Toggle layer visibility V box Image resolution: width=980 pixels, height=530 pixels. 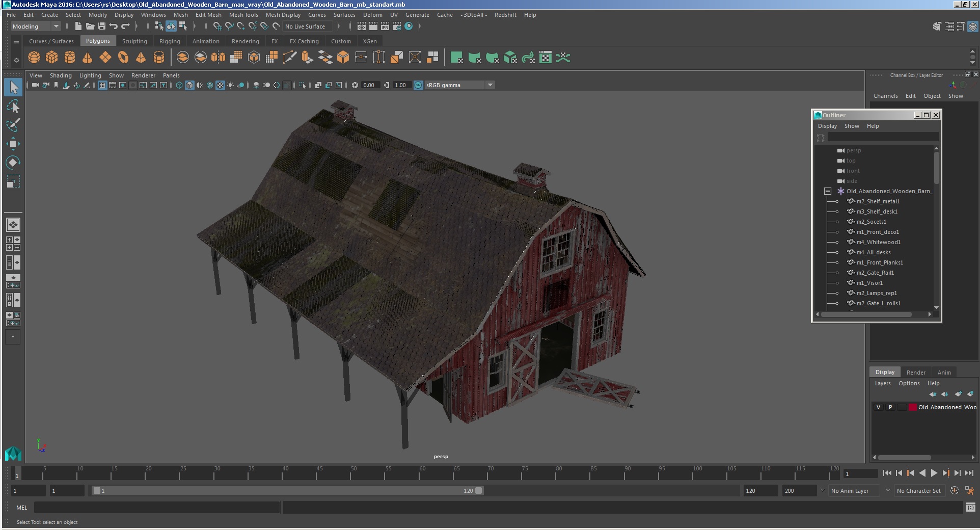click(x=878, y=407)
